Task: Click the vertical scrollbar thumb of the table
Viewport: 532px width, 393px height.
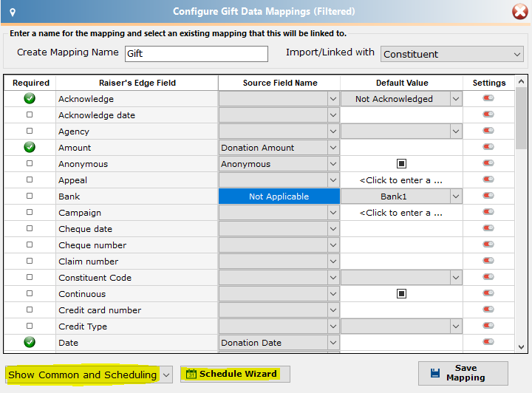Action: 522,118
